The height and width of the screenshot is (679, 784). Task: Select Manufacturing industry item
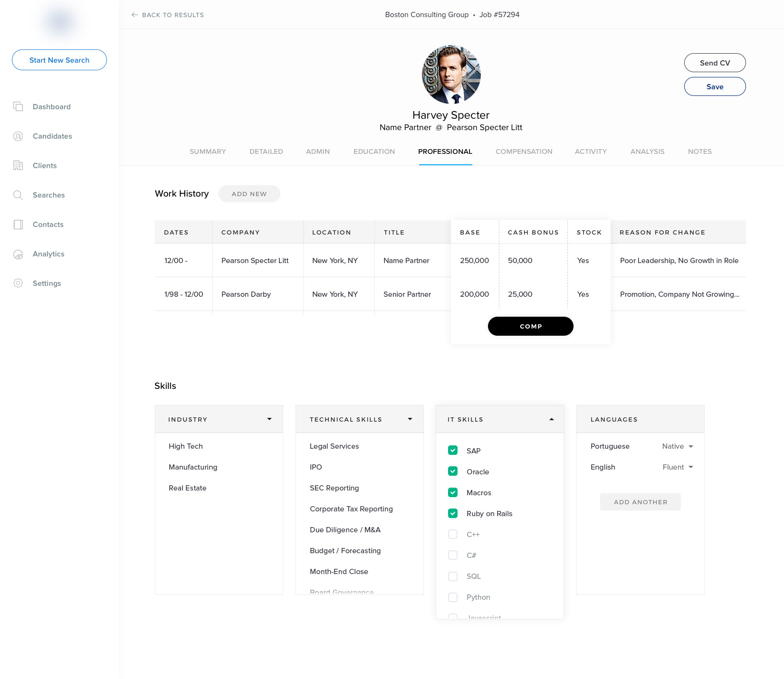pyautogui.click(x=193, y=467)
